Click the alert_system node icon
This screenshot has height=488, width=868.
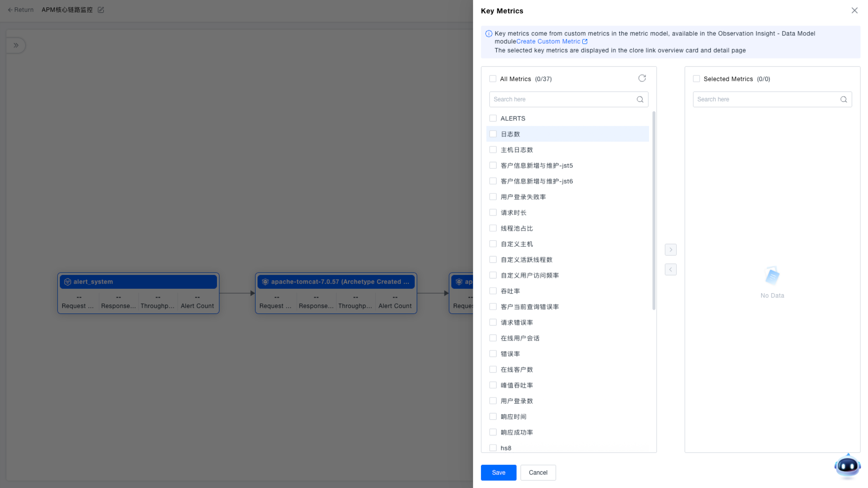(x=68, y=282)
